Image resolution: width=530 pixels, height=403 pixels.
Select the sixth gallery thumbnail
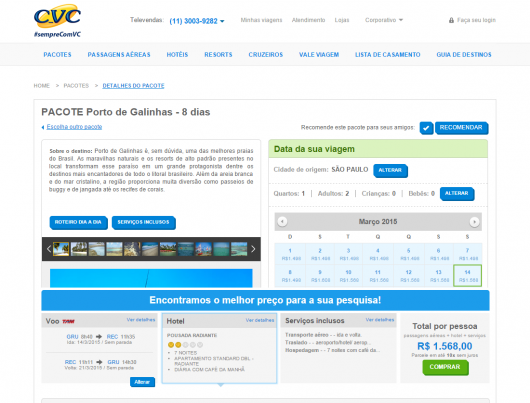coord(150,249)
